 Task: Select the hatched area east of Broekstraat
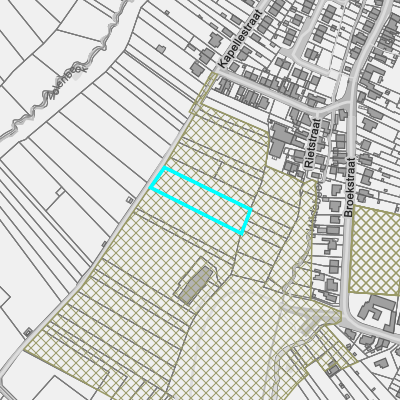375,250
